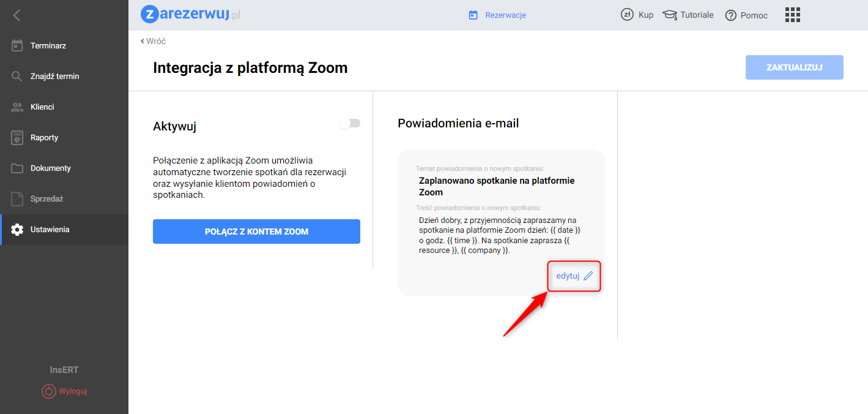
Task: Click the Raporty chart icon
Action: (17, 138)
